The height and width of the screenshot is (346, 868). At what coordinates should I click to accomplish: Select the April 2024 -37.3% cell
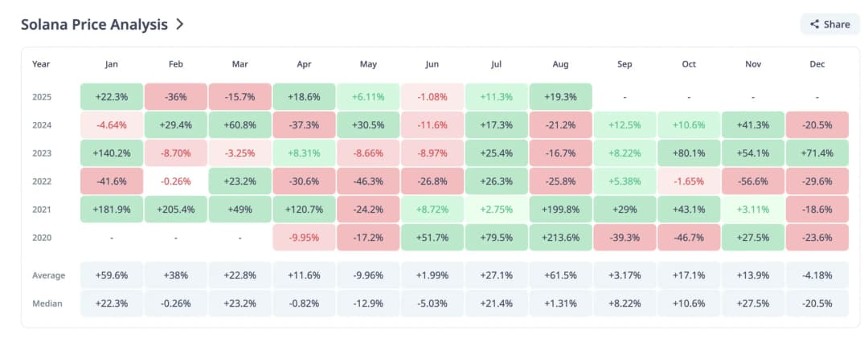click(304, 124)
